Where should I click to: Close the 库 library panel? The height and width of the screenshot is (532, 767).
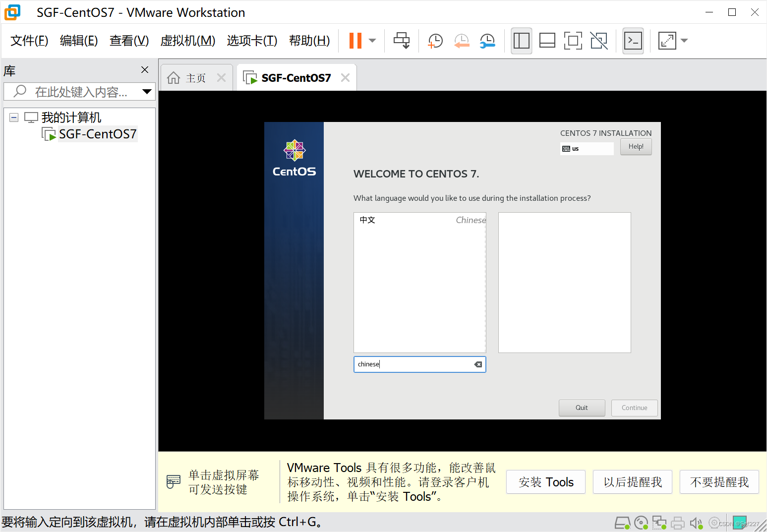click(x=145, y=70)
